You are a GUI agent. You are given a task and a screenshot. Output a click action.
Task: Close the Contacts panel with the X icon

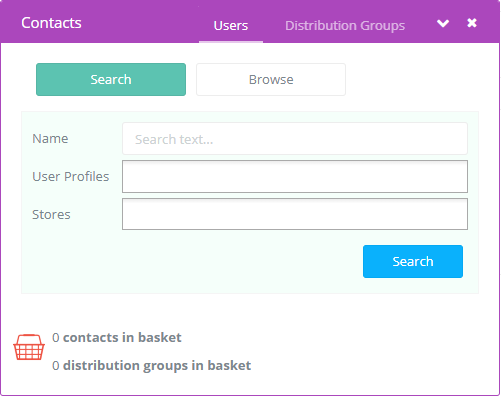472,23
